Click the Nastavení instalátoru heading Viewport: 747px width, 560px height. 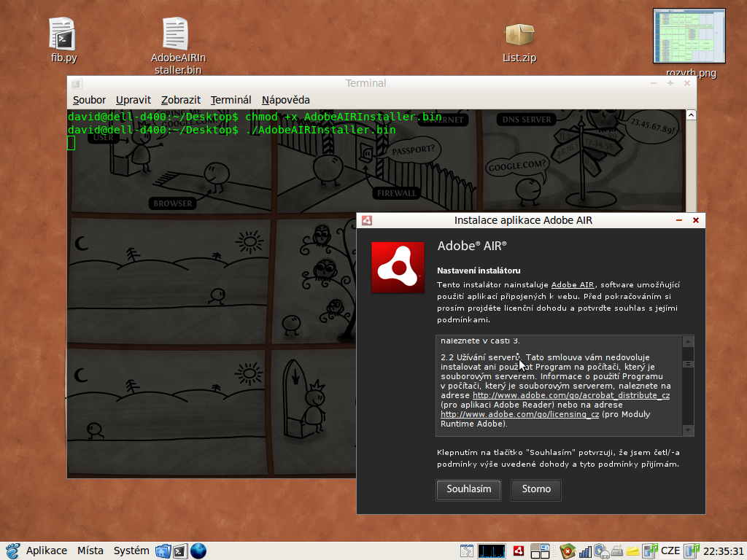[479, 271]
